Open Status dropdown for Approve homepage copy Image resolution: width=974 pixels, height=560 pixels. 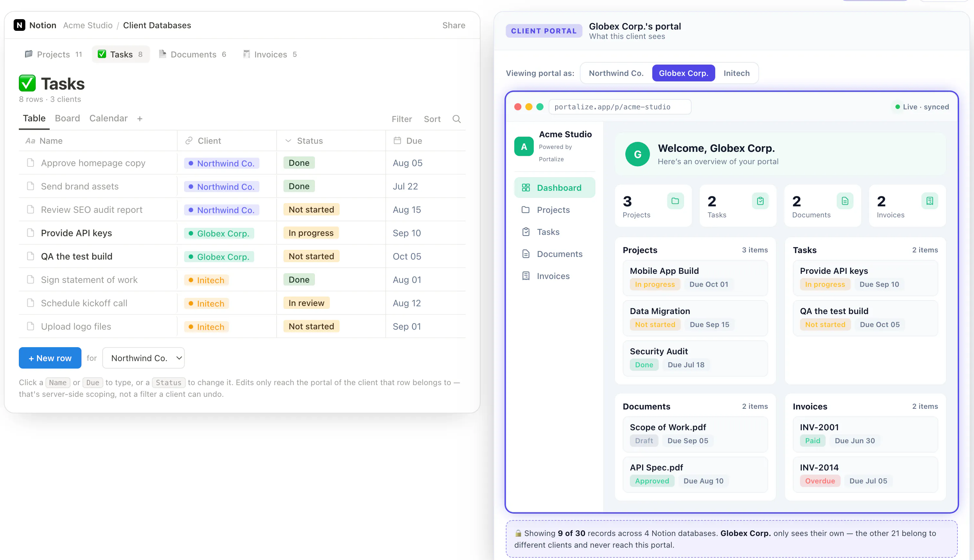click(x=299, y=163)
